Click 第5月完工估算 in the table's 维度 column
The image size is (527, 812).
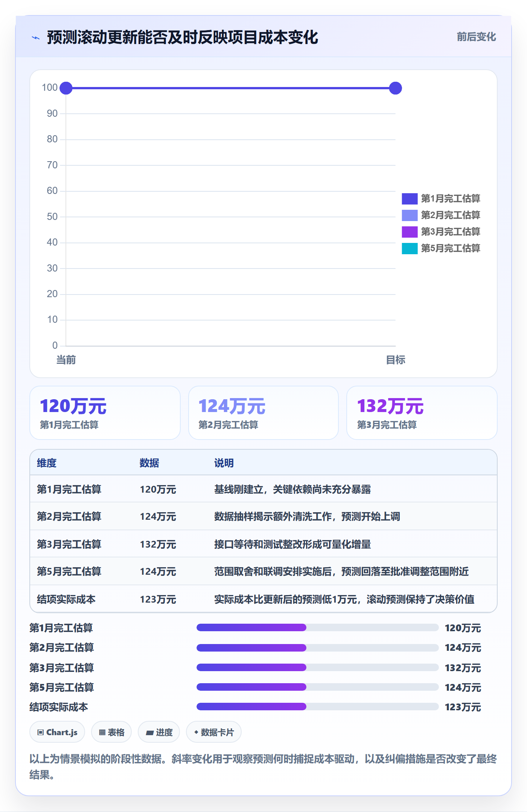pos(69,571)
